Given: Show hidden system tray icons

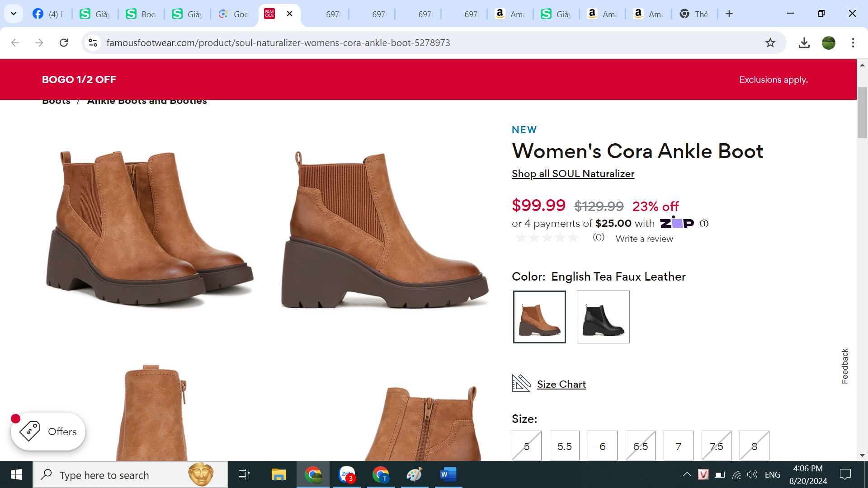Looking at the screenshot, I should point(687,474).
